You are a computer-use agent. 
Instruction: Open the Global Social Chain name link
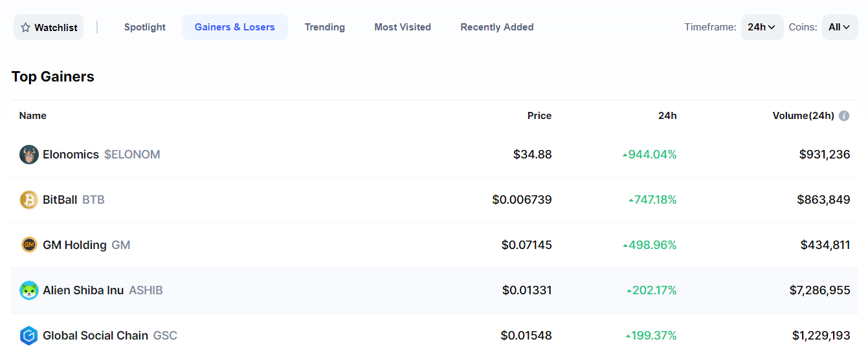point(95,336)
